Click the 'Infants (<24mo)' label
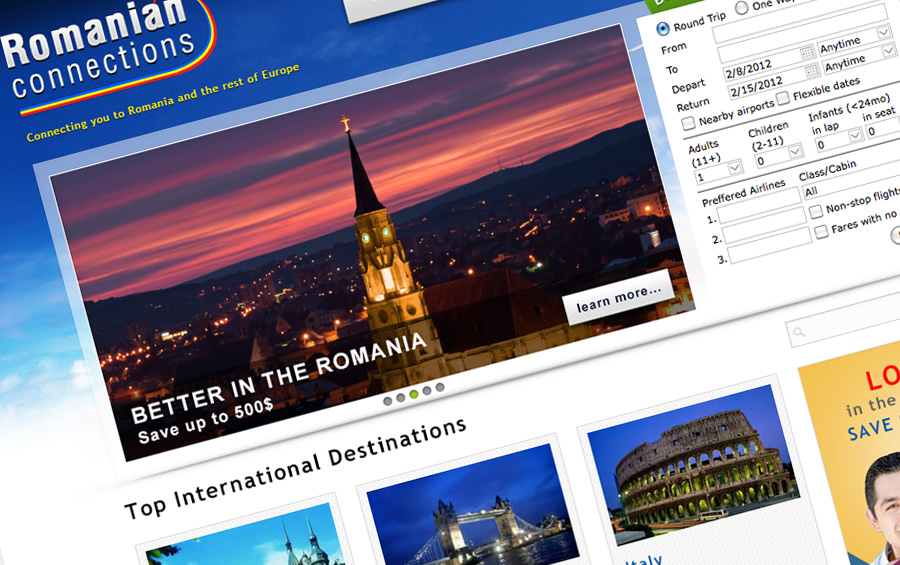Image resolution: width=900 pixels, height=565 pixels. 849,107
